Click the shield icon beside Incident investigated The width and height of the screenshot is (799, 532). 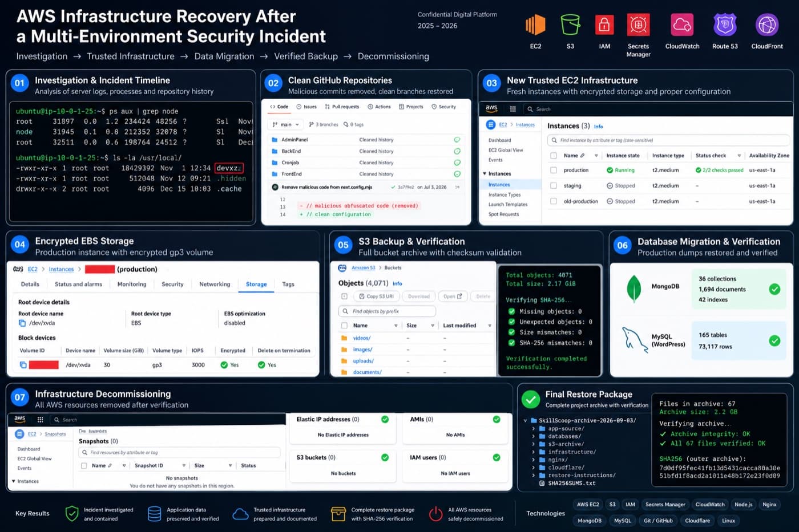click(71, 514)
